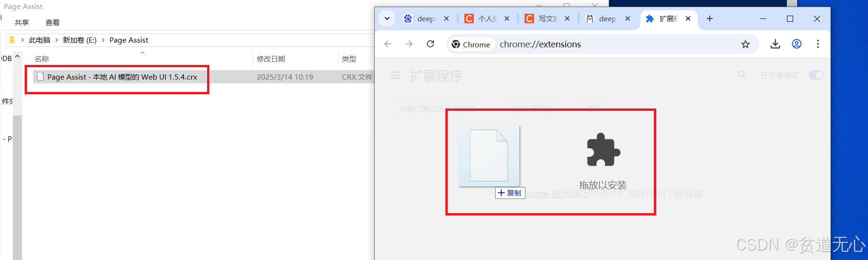
Task: Open the 查看 ribbon tab in Explorer
Action: (x=53, y=22)
